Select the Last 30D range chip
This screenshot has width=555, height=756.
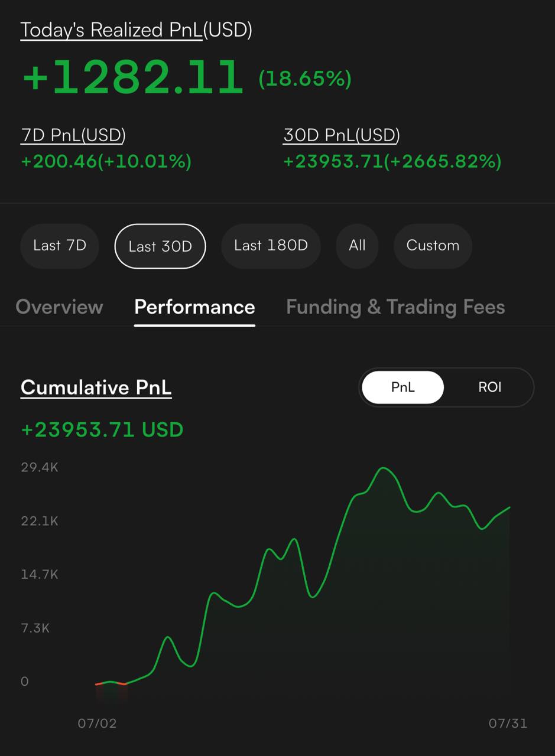coord(160,246)
